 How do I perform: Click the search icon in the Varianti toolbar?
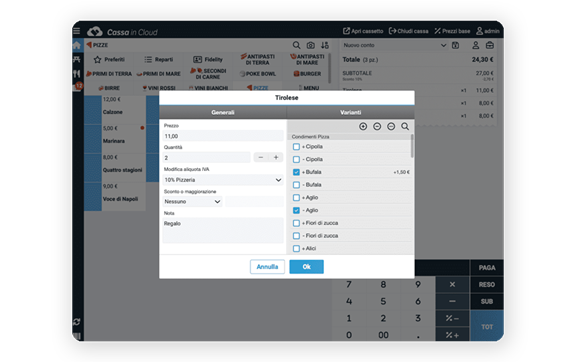point(405,126)
